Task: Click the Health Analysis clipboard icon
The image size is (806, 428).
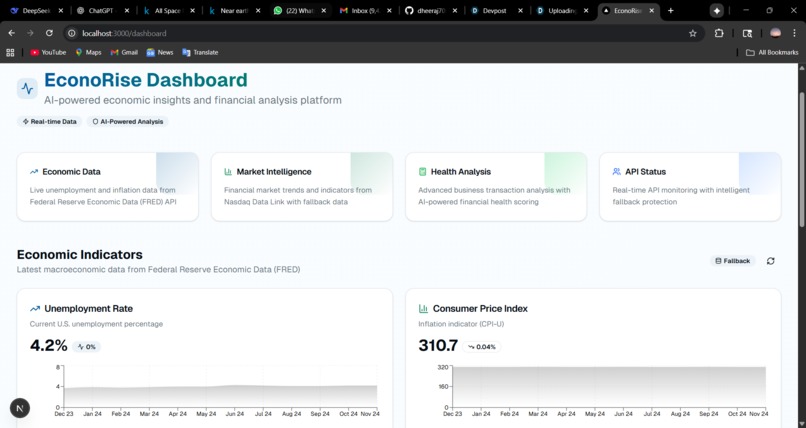Action: (x=423, y=172)
